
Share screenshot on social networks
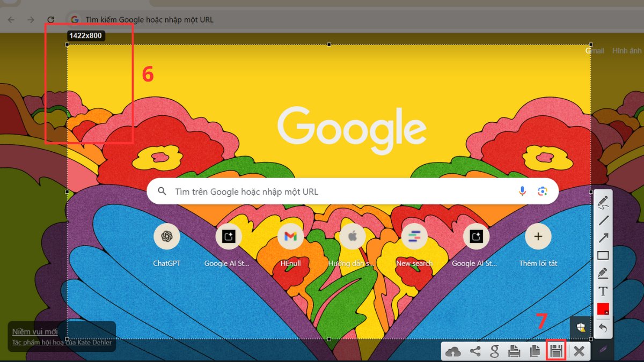475,352
